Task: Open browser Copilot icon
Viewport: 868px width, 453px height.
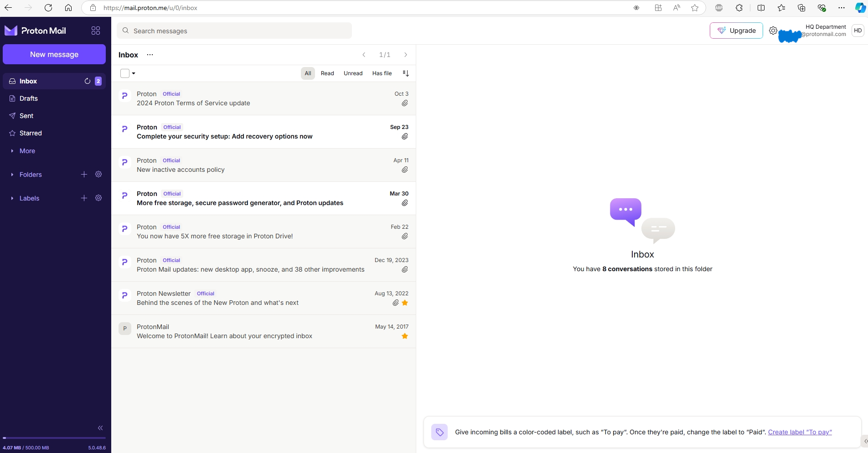Action: pyautogui.click(x=860, y=8)
